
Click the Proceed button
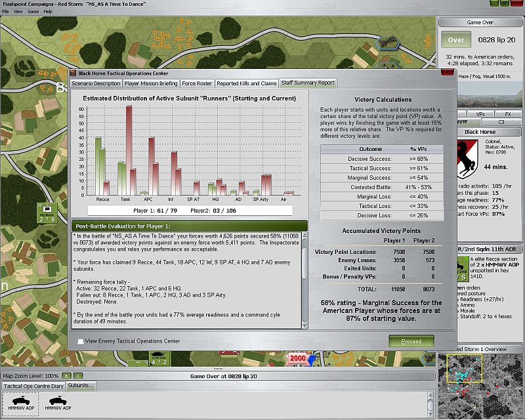[411, 341]
